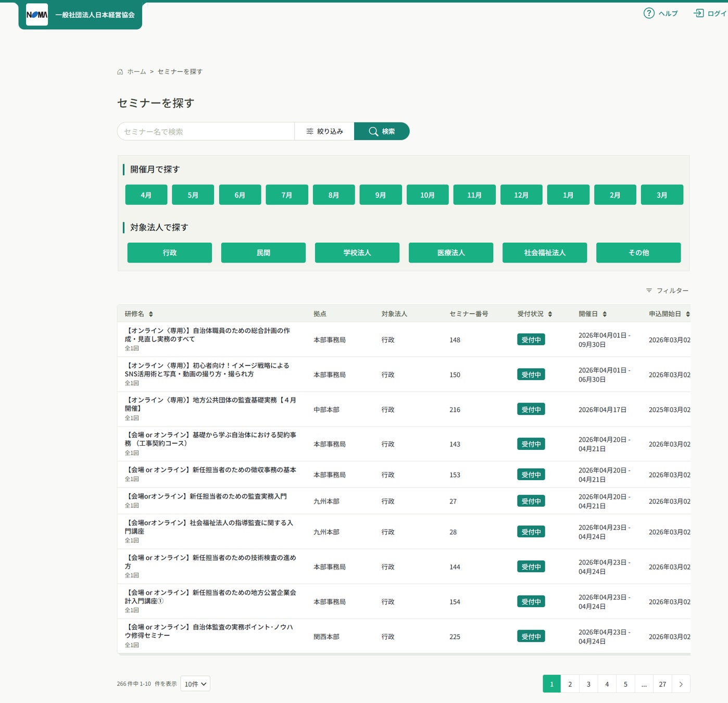728x703 pixels.
Task: Filter seminars by 6月
Action: [x=240, y=195]
